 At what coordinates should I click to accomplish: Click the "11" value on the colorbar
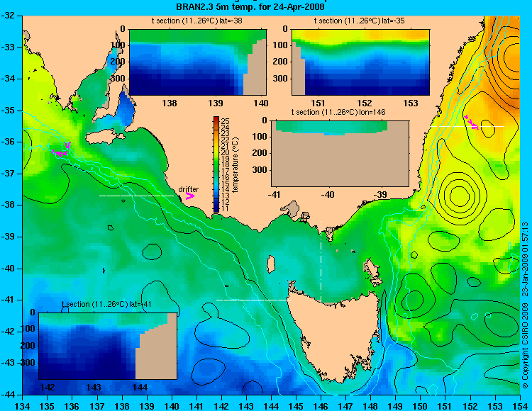coord(225,208)
